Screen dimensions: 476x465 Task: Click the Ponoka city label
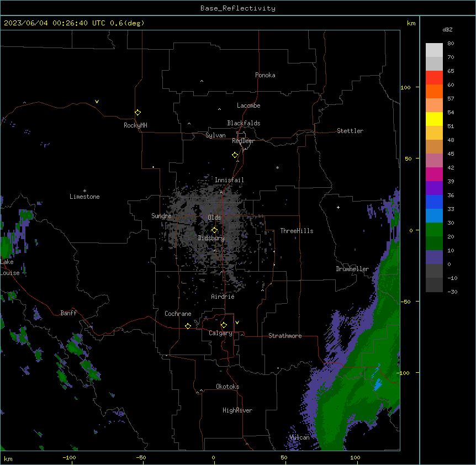click(265, 75)
